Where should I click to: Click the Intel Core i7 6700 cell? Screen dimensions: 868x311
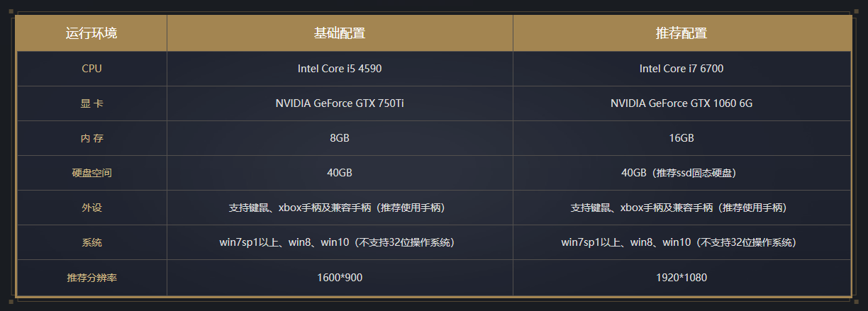coord(681,69)
